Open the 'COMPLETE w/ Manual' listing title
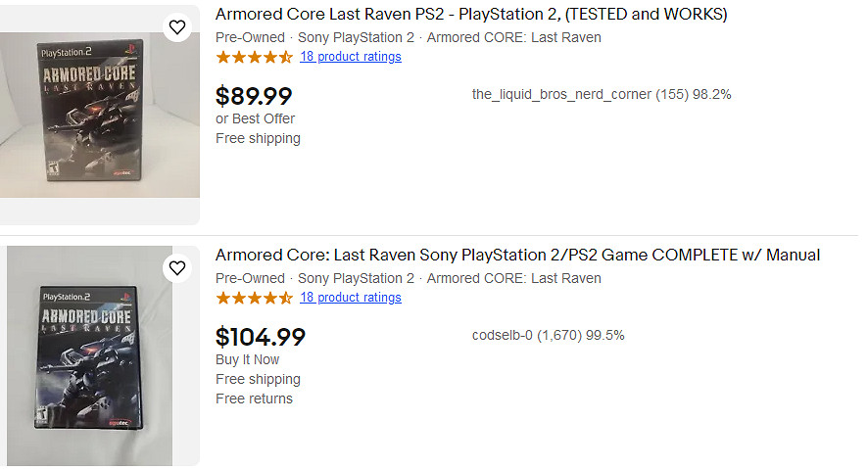Viewport: 868px width, 469px height. pos(517,256)
